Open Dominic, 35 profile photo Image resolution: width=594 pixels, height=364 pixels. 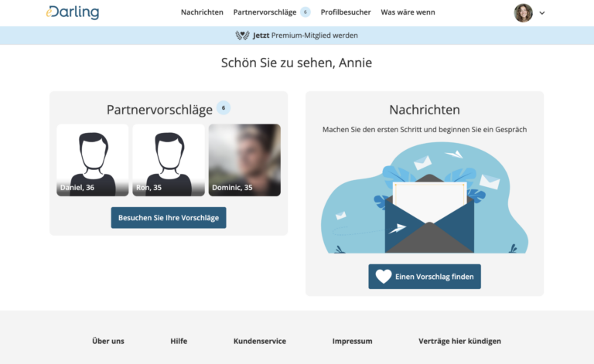[x=244, y=160]
